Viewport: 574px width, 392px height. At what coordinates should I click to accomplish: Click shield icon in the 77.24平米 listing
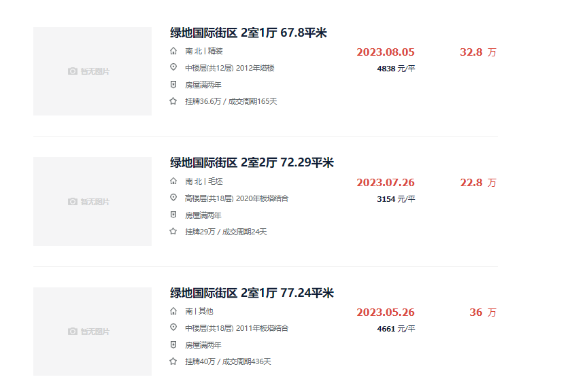tap(173, 344)
